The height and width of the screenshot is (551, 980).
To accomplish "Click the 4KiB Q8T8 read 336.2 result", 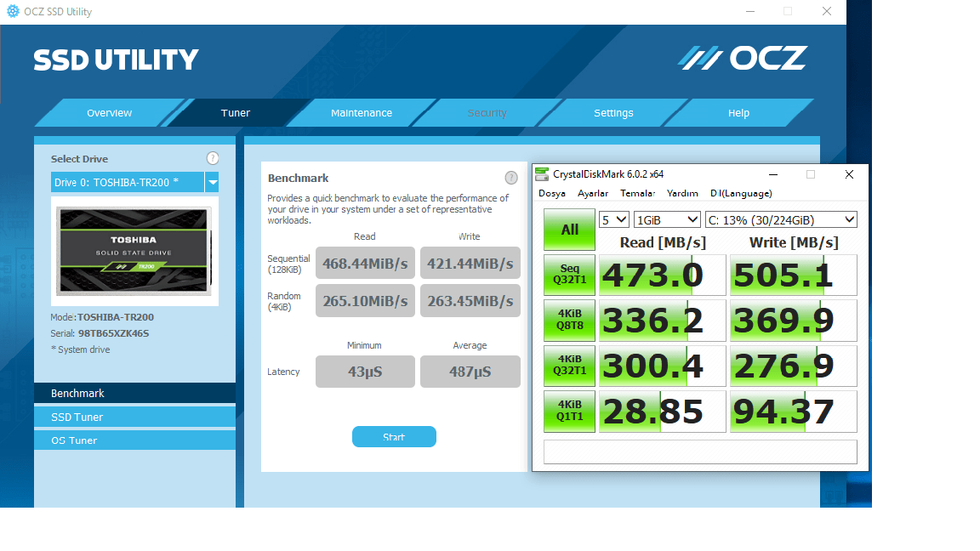I will [x=662, y=321].
